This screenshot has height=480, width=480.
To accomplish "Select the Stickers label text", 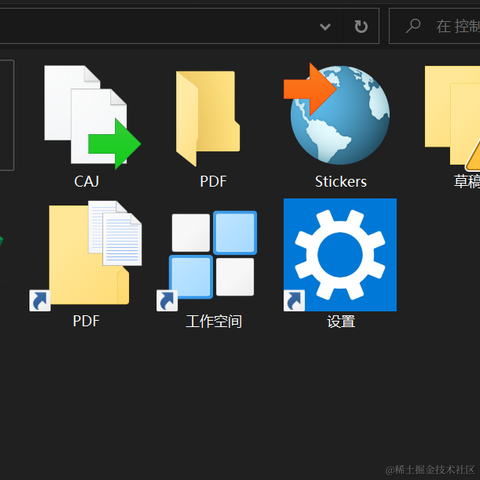I will [341, 182].
